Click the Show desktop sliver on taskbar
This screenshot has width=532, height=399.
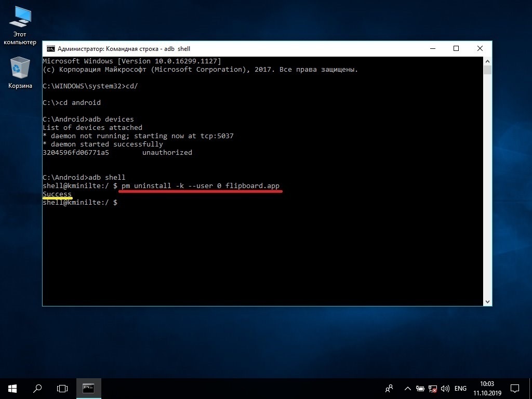point(530,389)
